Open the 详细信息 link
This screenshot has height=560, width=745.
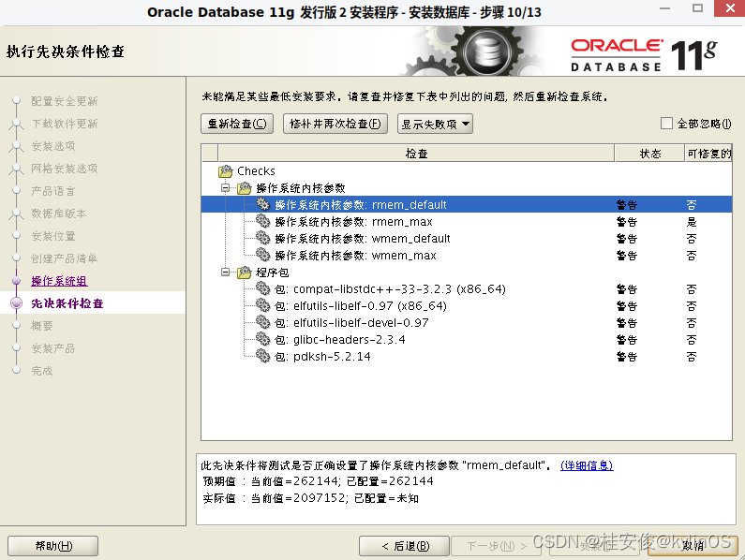tap(587, 465)
